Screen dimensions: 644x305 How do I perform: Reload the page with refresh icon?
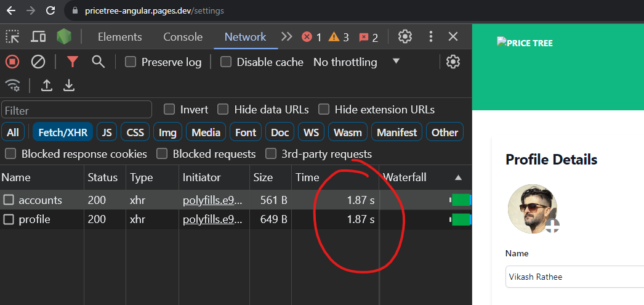[x=50, y=10]
